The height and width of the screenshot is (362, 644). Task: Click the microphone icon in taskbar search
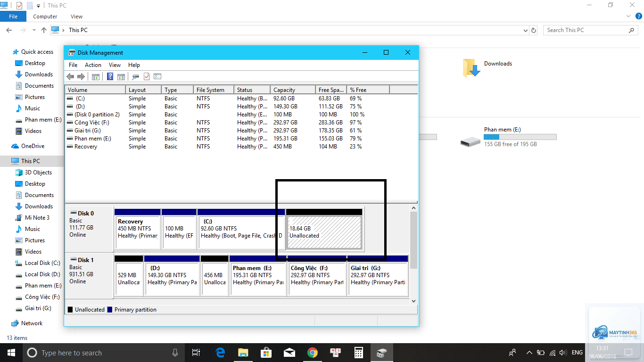pyautogui.click(x=175, y=353)
